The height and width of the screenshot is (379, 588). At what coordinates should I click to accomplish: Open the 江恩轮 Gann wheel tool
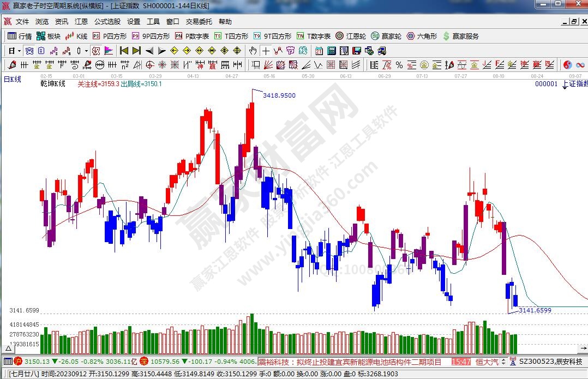point(351,37)
